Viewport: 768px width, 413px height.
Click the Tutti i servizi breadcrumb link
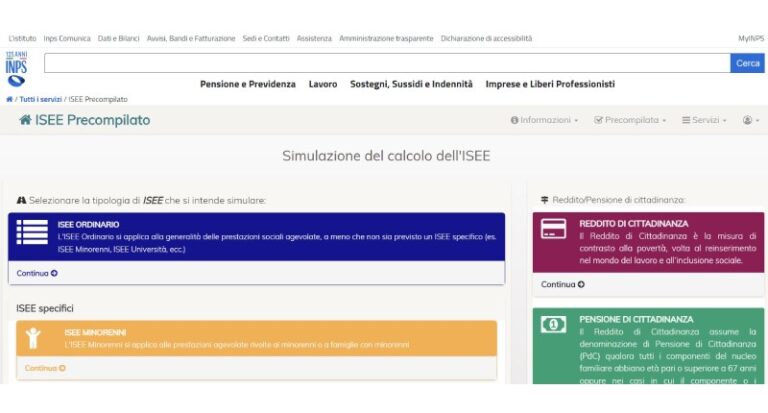click(41, 99)
